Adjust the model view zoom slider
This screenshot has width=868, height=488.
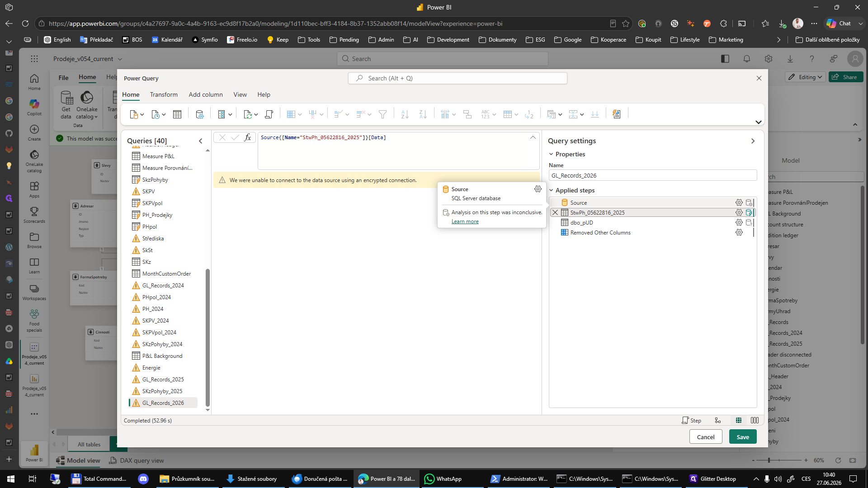[x=769, y=460]
